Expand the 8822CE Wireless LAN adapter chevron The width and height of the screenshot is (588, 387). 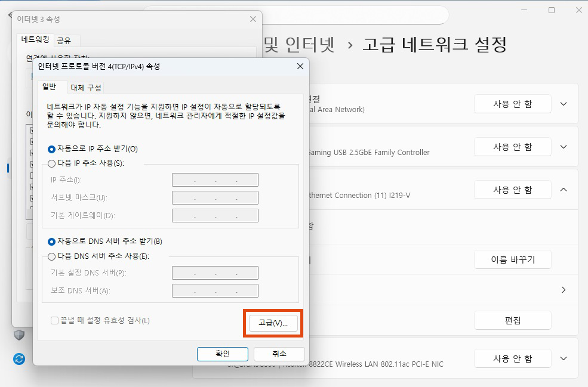564,358
